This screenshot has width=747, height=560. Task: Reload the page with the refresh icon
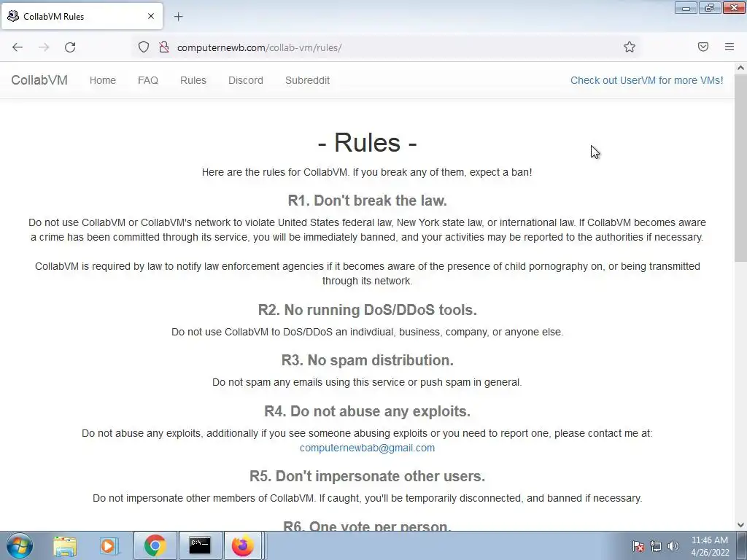tap(70, 47)
